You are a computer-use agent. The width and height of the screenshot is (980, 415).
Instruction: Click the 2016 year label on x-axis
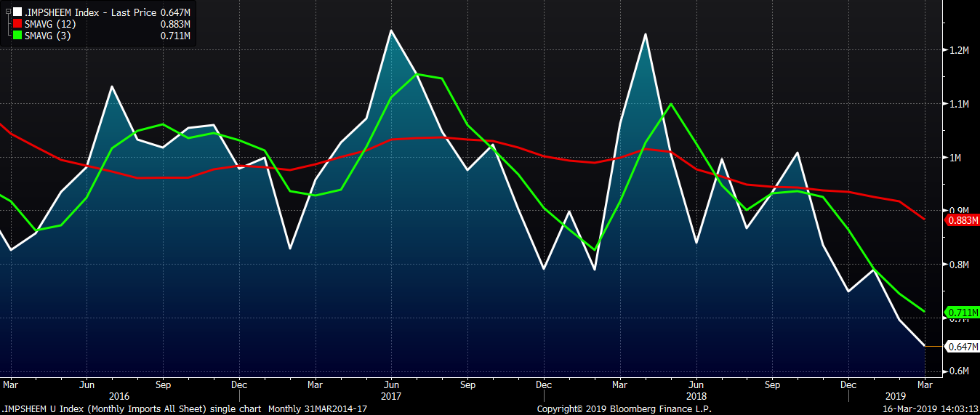click(119, 396)
